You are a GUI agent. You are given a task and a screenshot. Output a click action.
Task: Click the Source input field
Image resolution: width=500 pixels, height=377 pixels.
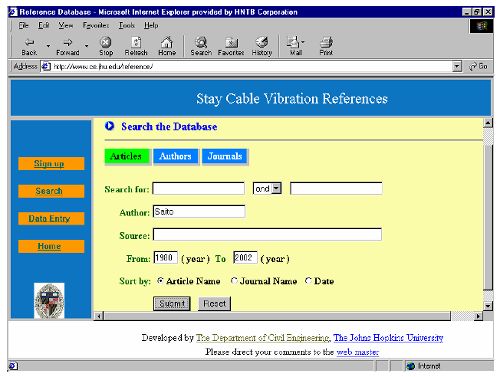click(x=267, y=234)
